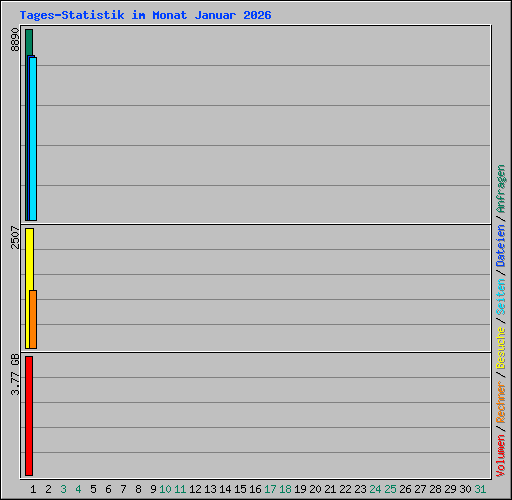This screenshot has width=512, height=500.
Task: Click the 'Anfragen' legend label
Action: (x=501, y=189)
